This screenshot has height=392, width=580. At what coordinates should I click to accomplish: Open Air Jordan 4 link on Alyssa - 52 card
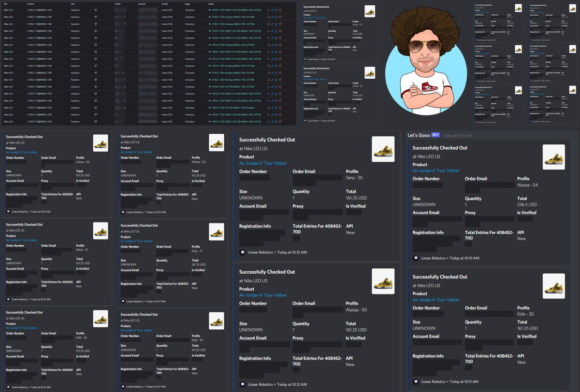click(136, 152)
